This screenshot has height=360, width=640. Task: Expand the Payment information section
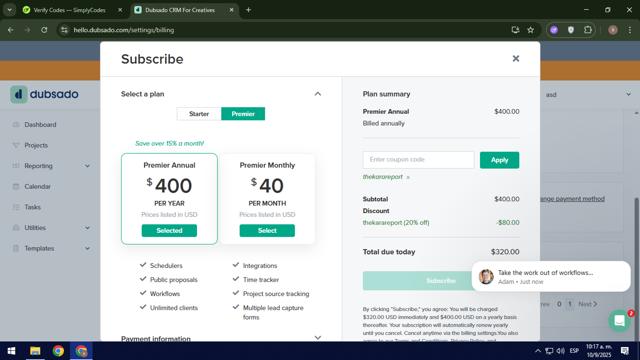pyautogui.click(x=318, y=338)
